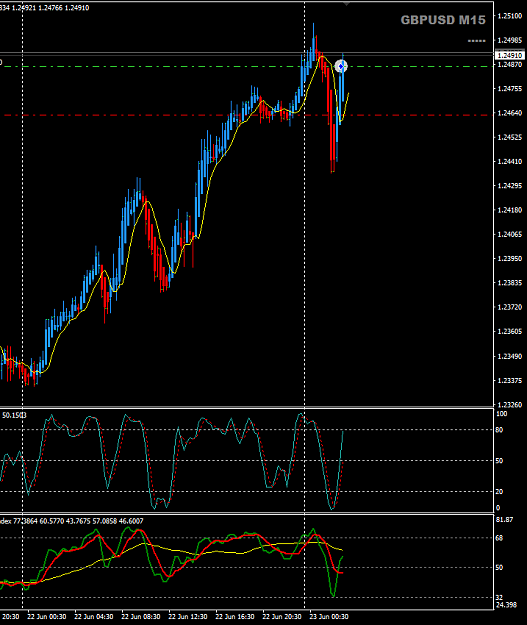Click the grey chart shift triangle at top
This screenshot has width=527, height=625.
(x=346, y=4)
